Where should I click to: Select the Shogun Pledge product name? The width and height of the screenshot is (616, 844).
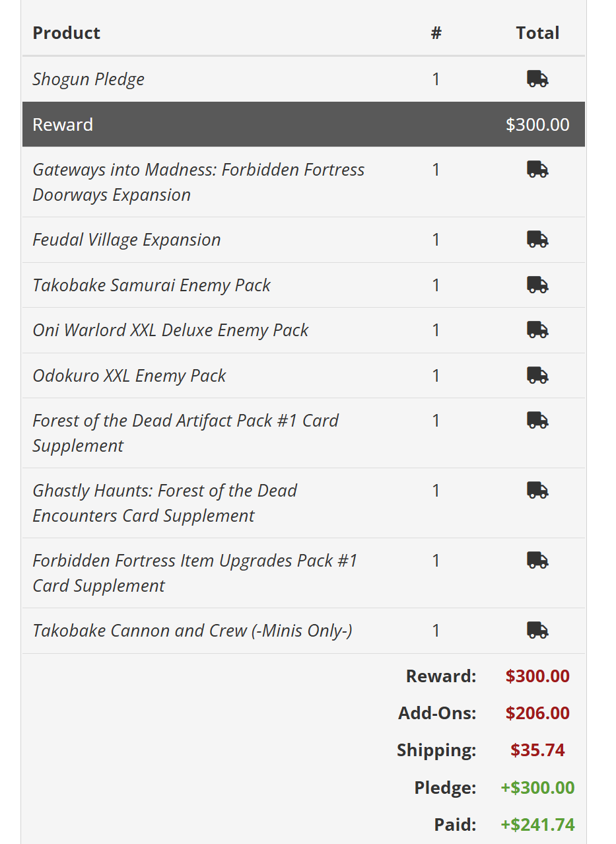pyautogui.click(x=88, y=79)
